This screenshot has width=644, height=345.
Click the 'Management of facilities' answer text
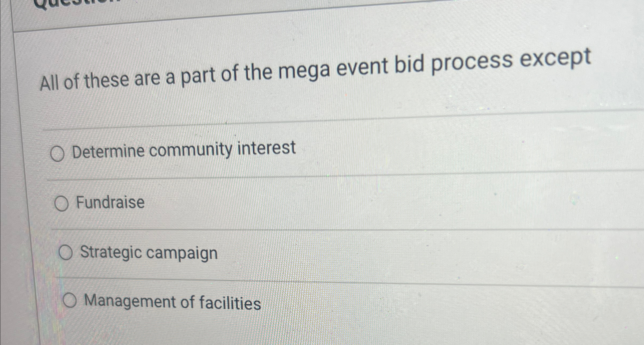[173, 302]
